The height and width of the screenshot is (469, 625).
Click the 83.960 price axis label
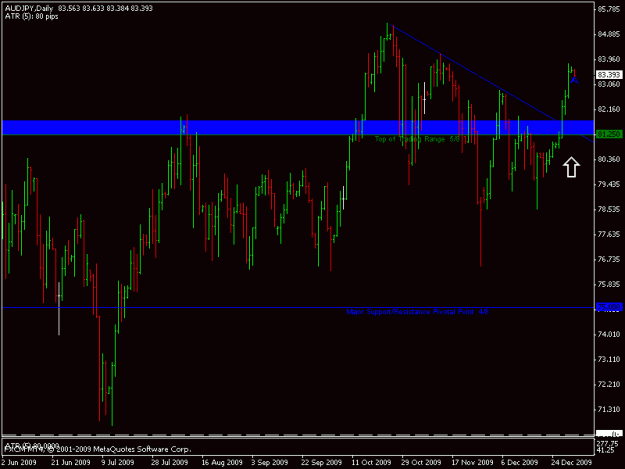coord(609,59)
